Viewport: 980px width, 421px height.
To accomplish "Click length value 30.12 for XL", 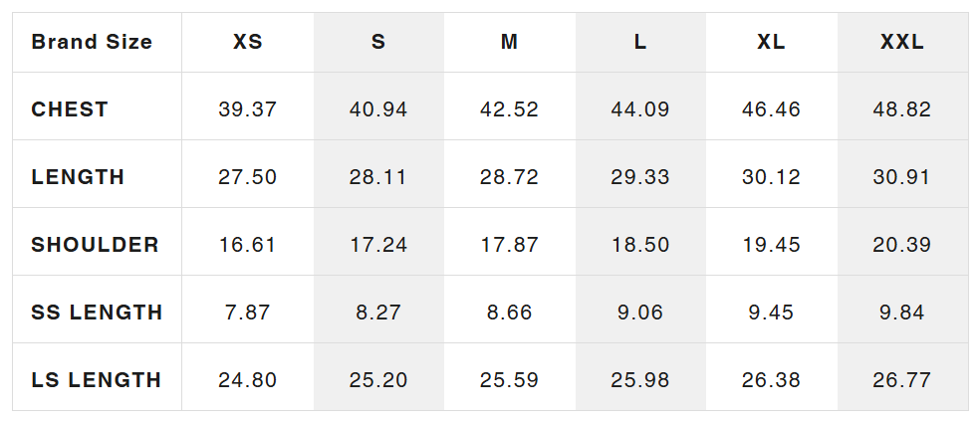I will pyautogui.click(x=771, y=177).
